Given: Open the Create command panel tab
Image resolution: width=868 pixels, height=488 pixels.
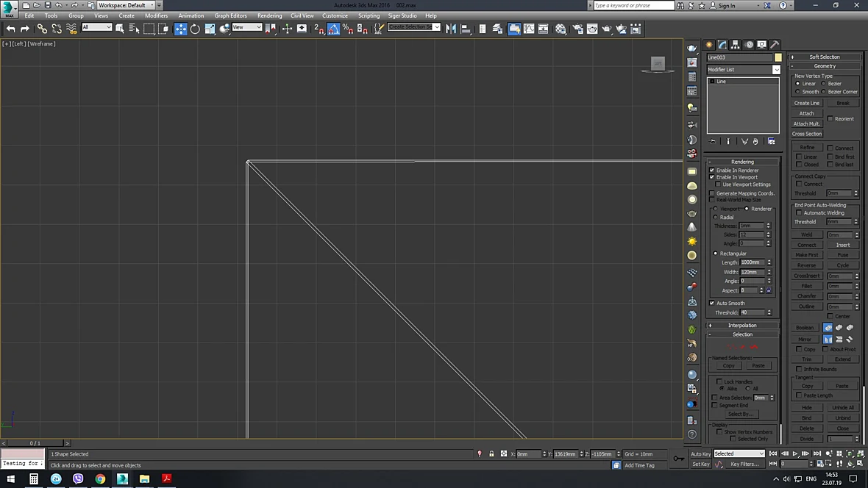Looking at the screenshot, I should click(709, 45).
